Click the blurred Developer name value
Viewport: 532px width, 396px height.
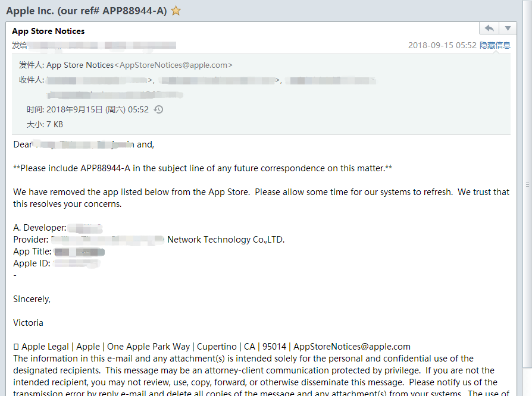point(85,228)
